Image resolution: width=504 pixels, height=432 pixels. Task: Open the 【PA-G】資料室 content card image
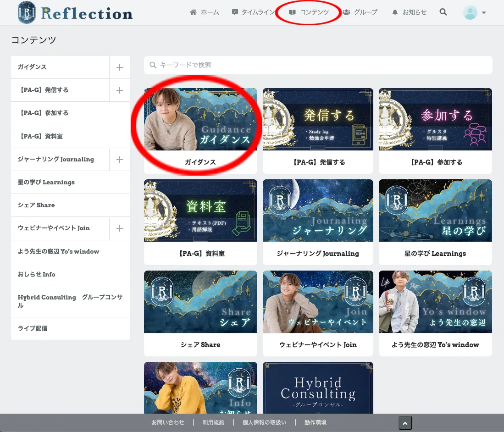pos(200,210)
